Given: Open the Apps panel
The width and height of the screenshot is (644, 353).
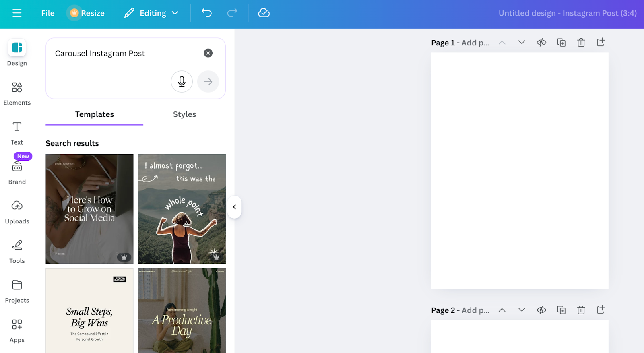Looking at the screenshot, I should click(17, 330).
